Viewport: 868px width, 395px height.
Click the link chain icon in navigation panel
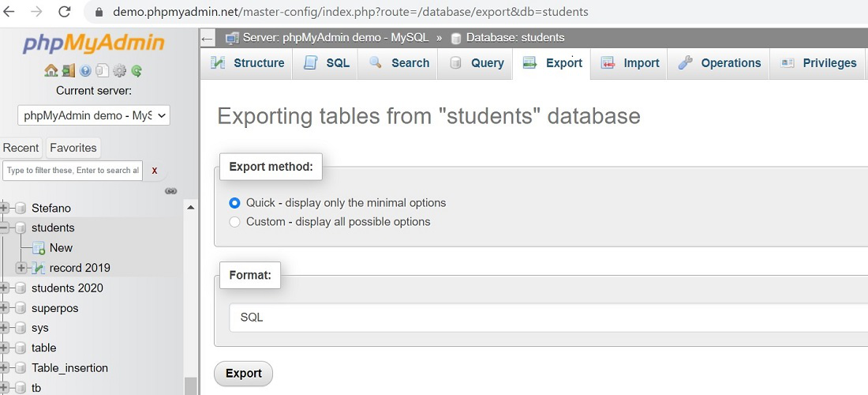point(170,190)
